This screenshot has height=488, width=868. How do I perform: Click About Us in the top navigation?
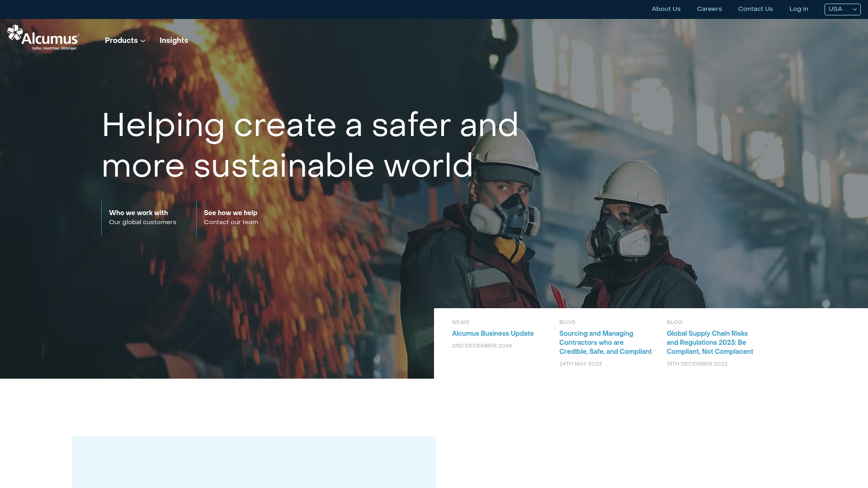[x=665, y=9]
